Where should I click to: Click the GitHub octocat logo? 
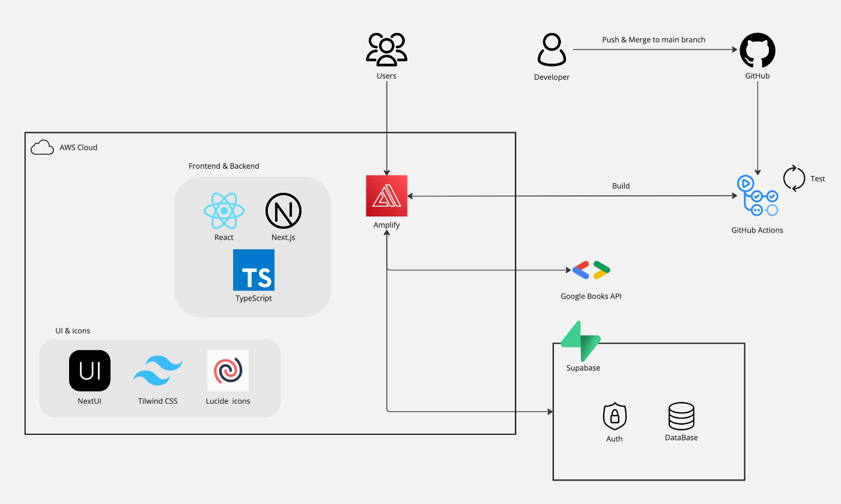tap(757, 50)
